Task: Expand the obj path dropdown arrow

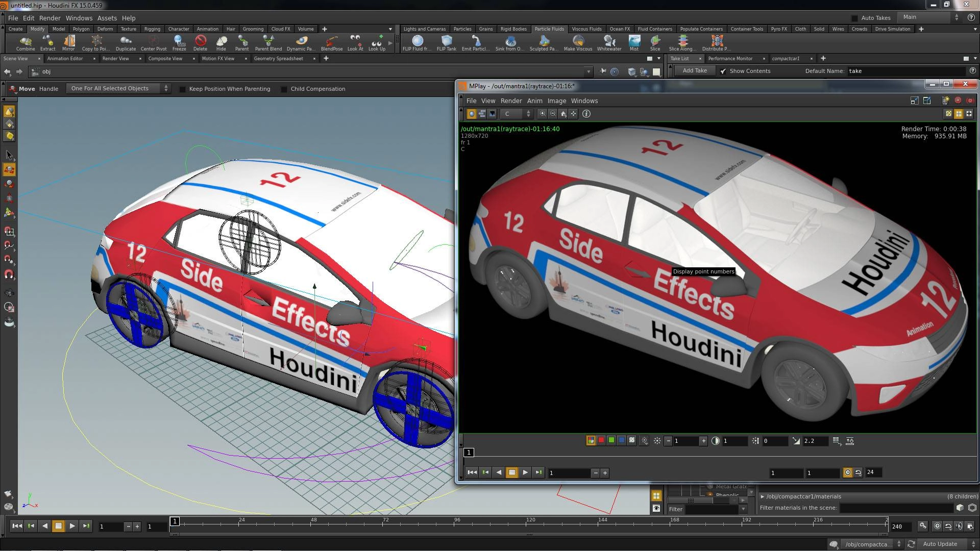Action: pos(589,71)
